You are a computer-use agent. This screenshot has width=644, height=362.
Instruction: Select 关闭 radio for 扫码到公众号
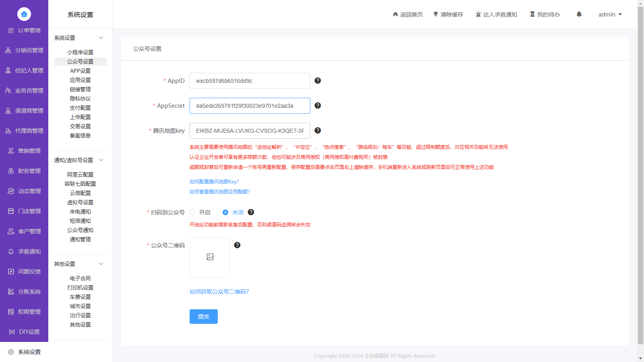coord(225,212)
